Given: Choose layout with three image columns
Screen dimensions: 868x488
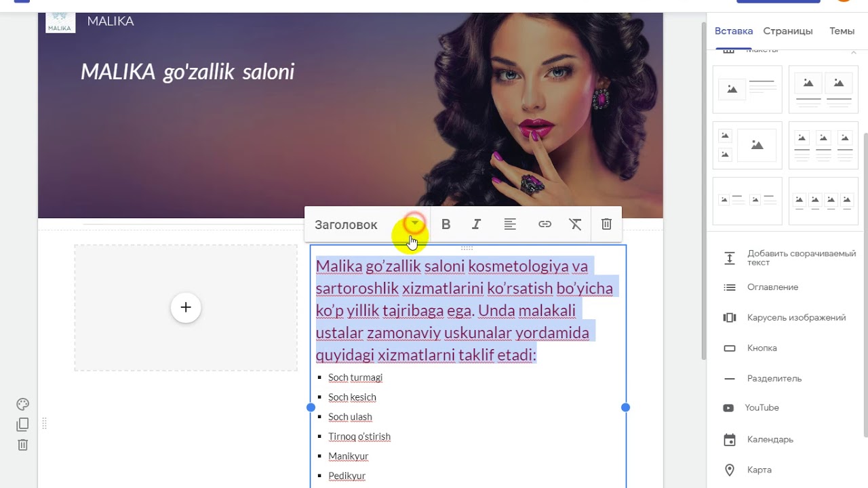Looking at the screenshot, I should click(823, 145).
